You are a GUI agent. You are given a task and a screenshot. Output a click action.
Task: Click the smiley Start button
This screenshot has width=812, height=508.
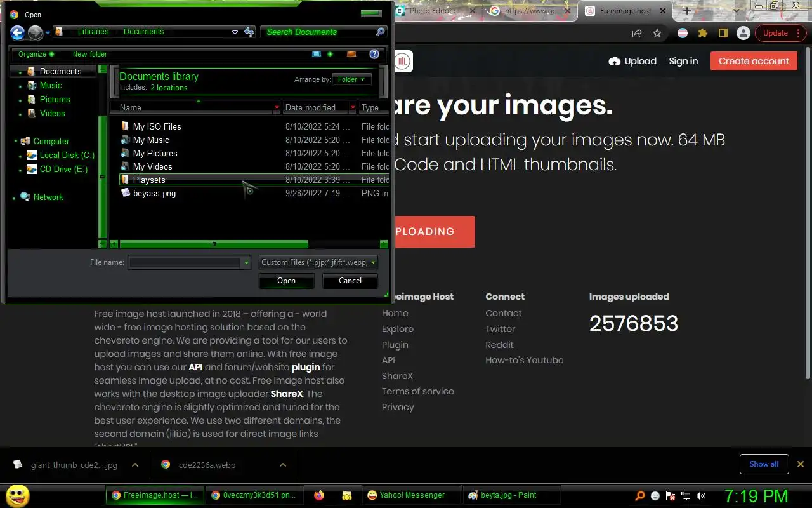[18, 495]
